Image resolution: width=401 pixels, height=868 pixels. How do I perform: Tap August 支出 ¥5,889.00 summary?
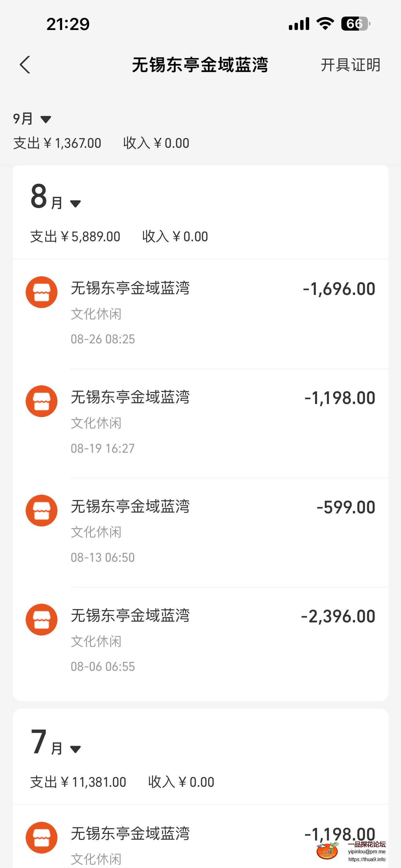[x=75, y=237]
